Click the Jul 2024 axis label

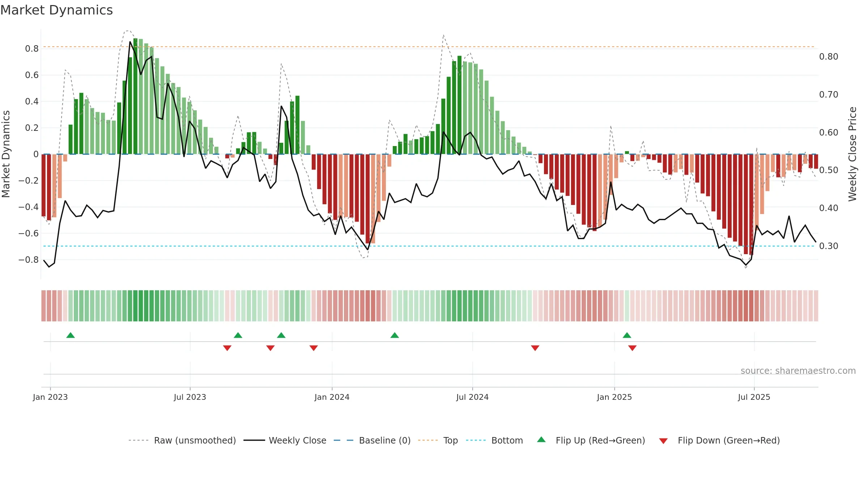point(472,397)
